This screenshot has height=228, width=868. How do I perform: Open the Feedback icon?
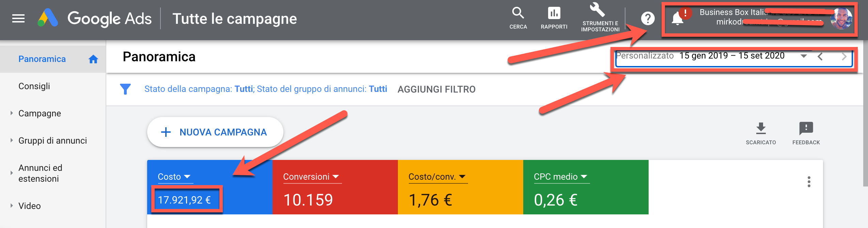coord(806,129)
